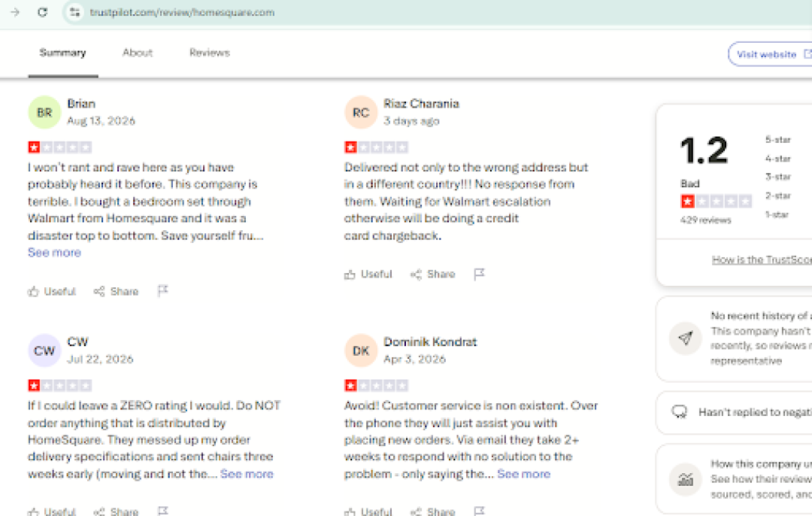Click the speech bubble reply icon

(679, 412)
